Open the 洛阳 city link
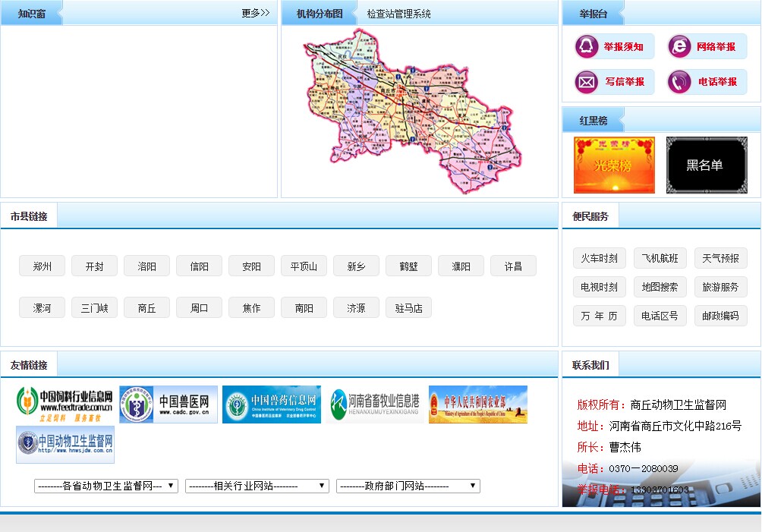 point(146,266)
